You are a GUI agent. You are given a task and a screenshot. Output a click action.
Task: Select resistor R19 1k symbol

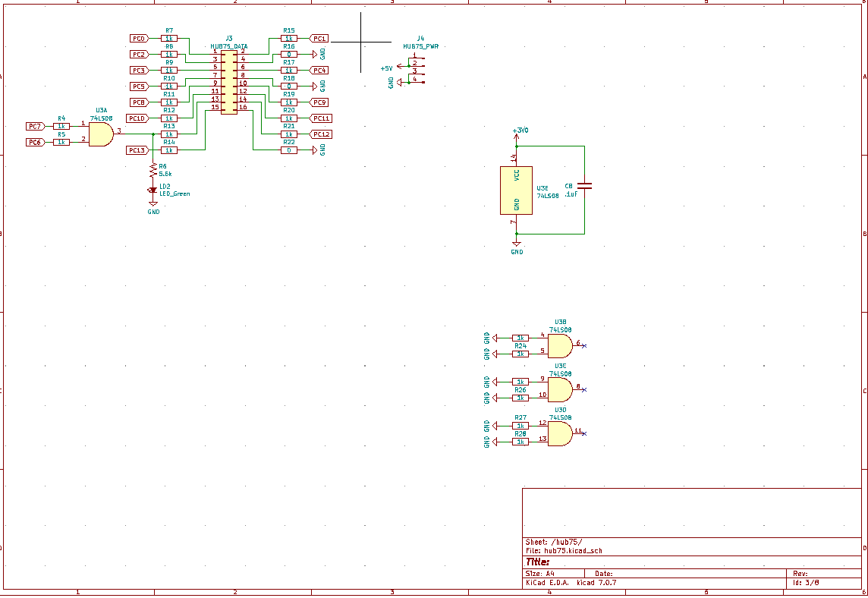click(x=289, y=102)
